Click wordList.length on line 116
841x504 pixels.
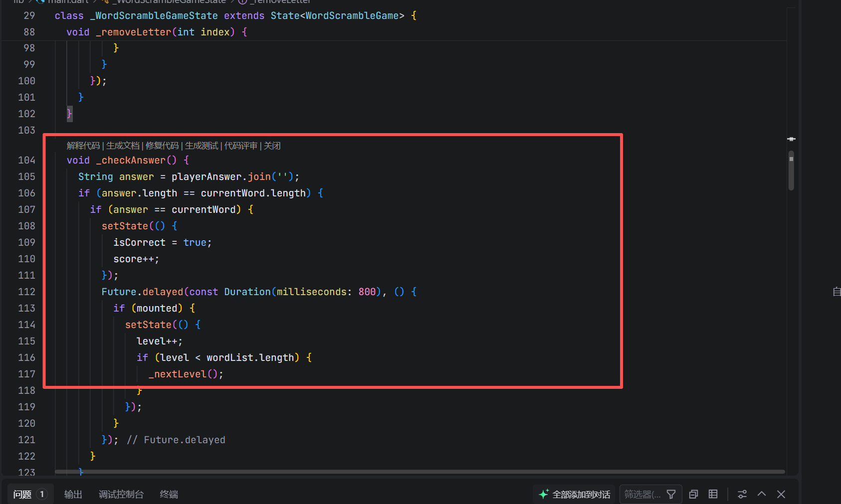pos(250,357)
